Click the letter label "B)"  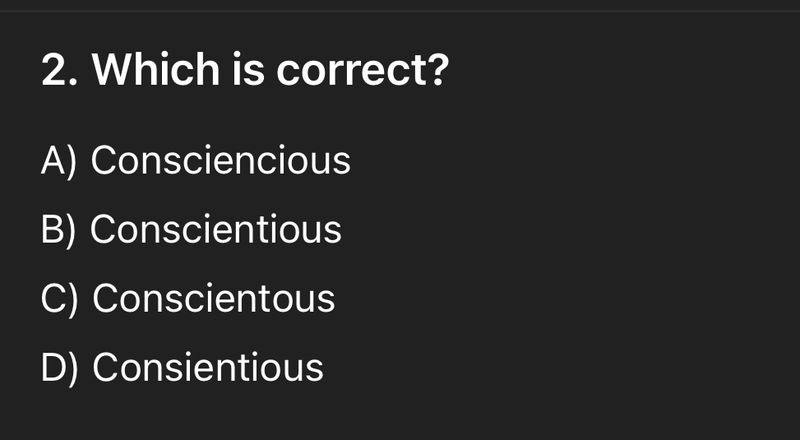59,230
